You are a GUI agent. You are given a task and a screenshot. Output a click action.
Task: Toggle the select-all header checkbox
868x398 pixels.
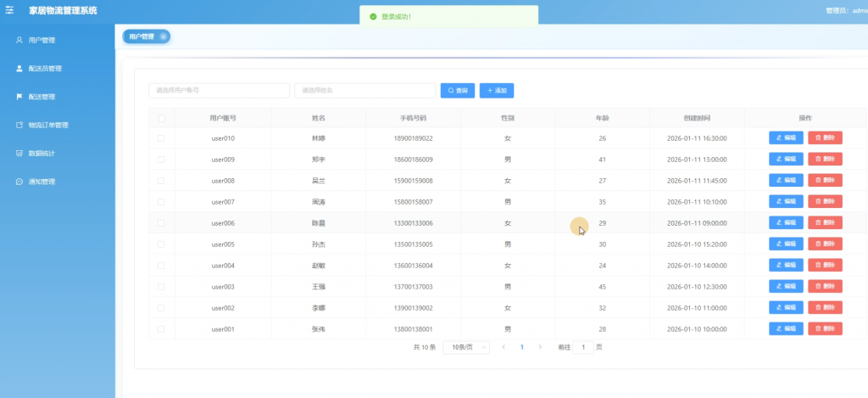pos(161,118)
